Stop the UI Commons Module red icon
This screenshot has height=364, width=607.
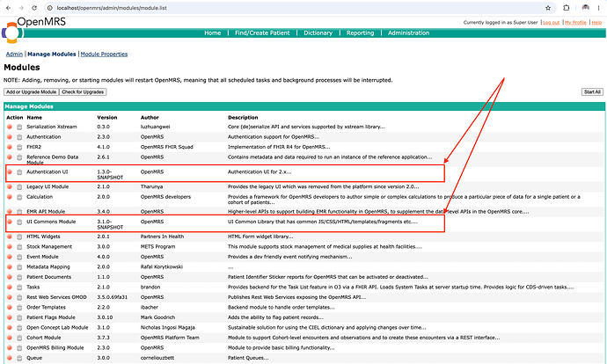pos(10,222)
